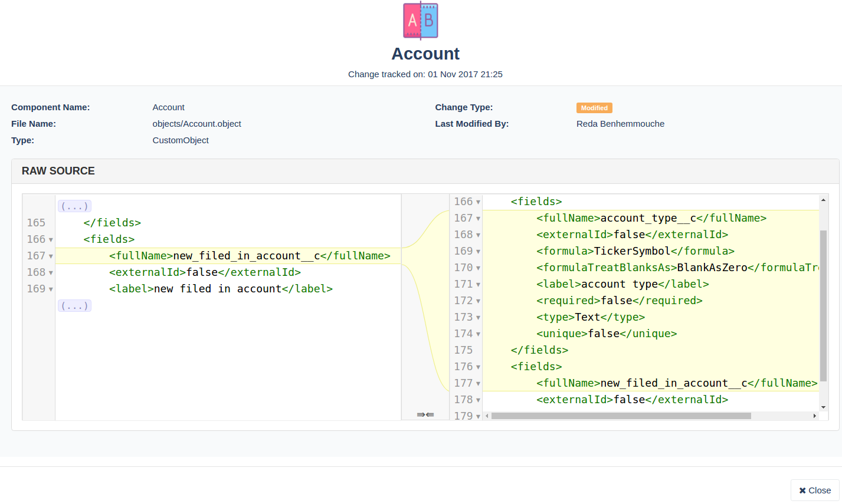Collapse fold arrow at left pane line 169

point(51,289)
